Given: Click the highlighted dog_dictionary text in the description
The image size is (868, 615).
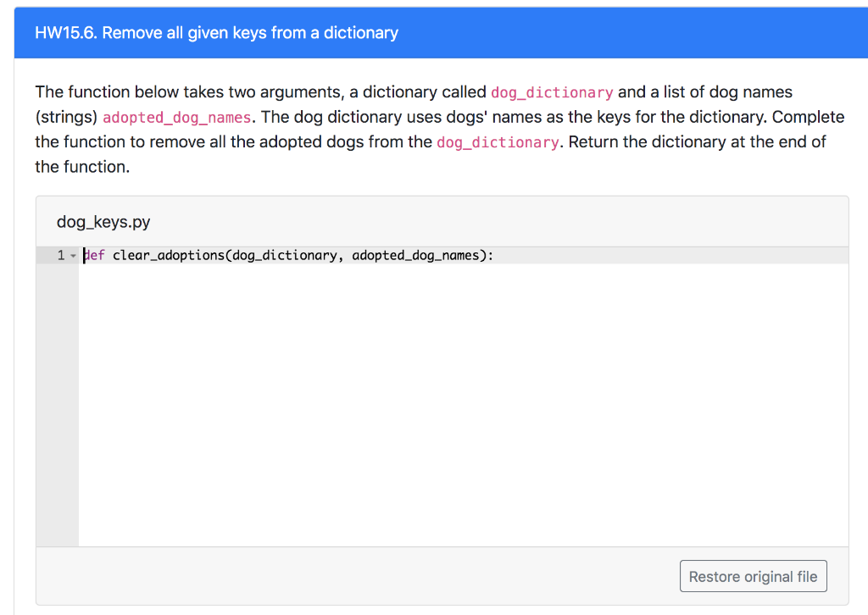Looking at the screenshot, I should click(552, 92).
